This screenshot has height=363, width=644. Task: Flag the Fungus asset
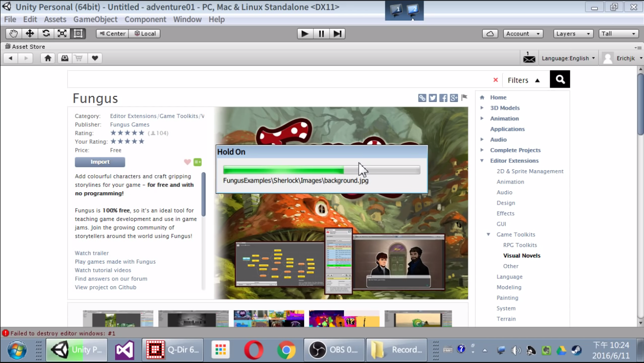click(464, 97)
